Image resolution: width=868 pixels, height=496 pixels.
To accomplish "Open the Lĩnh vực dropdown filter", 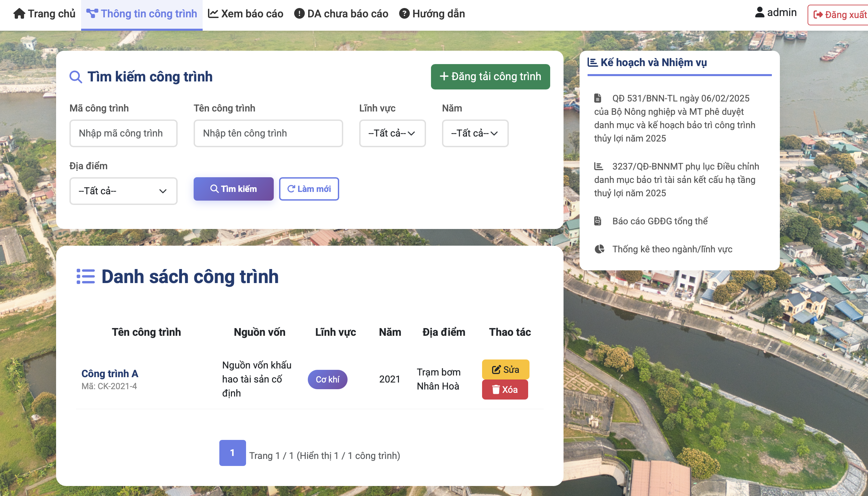I will pyautogui.click(x=392, y=133).
